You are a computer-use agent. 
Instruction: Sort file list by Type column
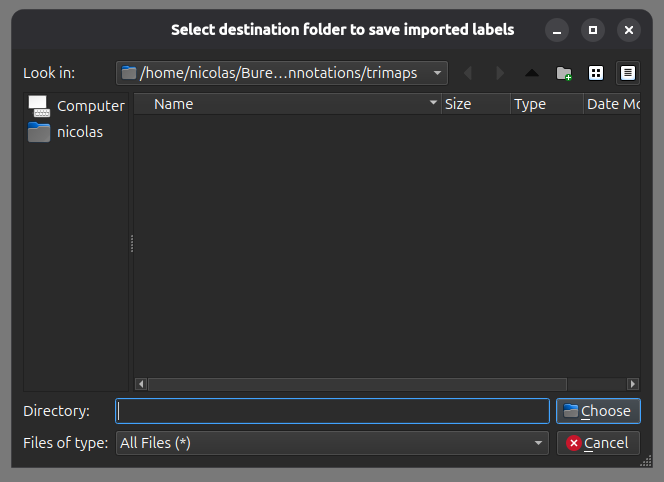pos(547,104)
